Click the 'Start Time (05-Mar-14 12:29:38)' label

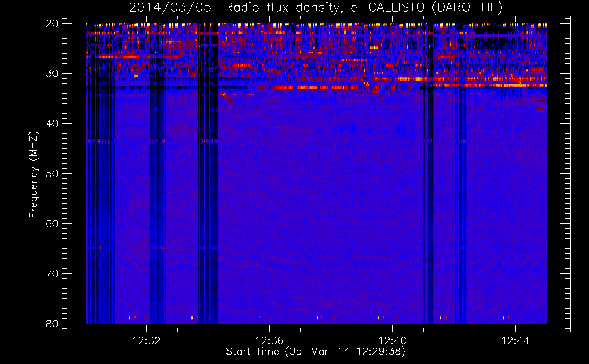point(316,352)
